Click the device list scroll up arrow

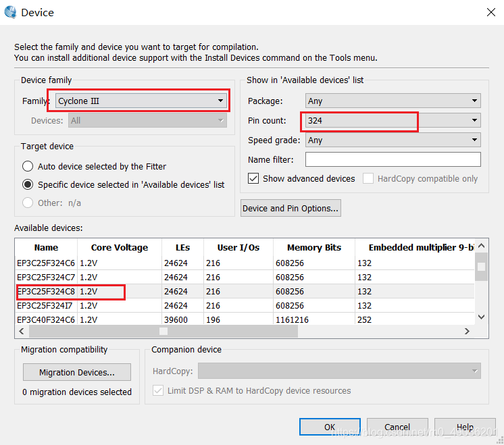point(481,246)
